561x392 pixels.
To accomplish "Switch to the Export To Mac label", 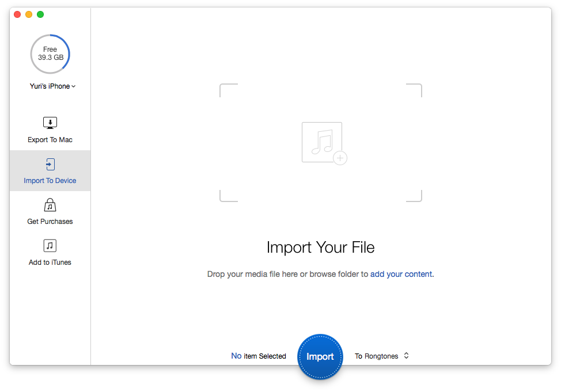I will tap(50, 140).
